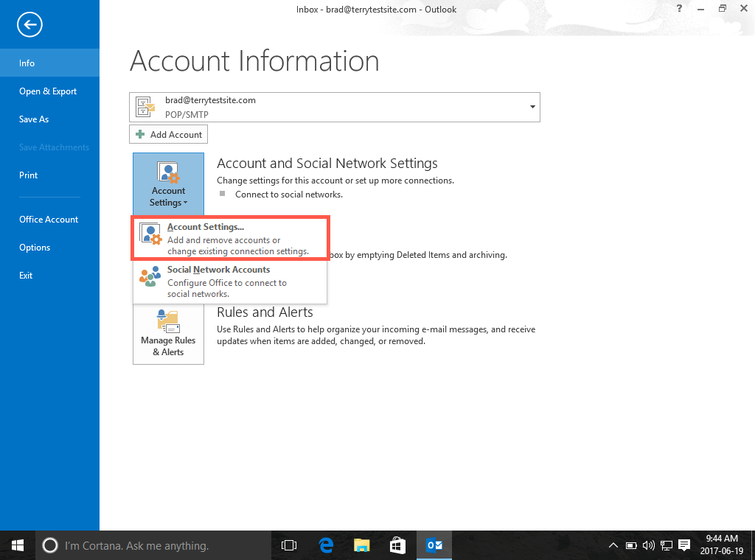Open the Windows Start menu
Viewport: 755px width, 560px height.
click(18, 545)
